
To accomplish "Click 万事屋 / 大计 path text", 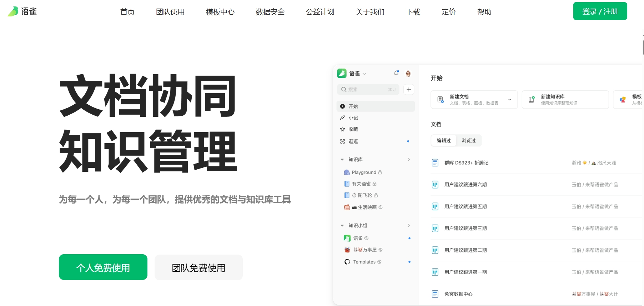I will coord(595,294).
